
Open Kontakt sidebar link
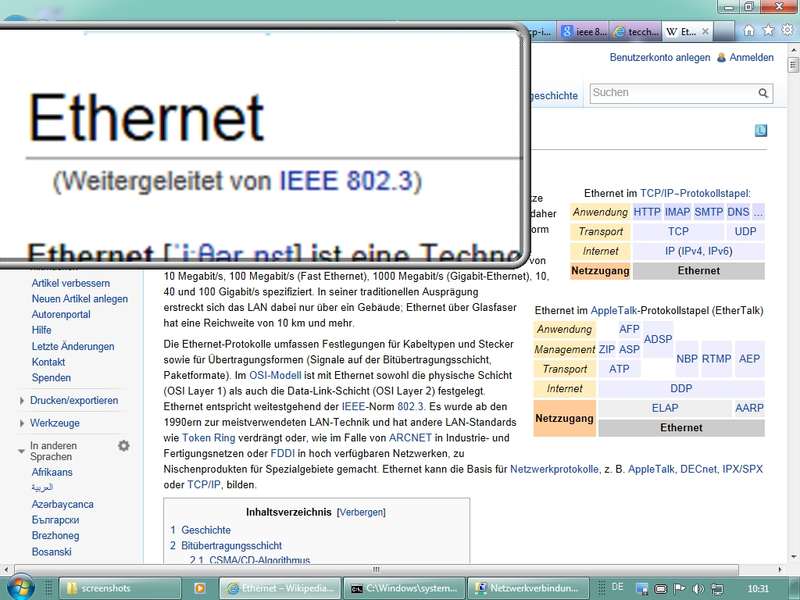coord(48,362)
